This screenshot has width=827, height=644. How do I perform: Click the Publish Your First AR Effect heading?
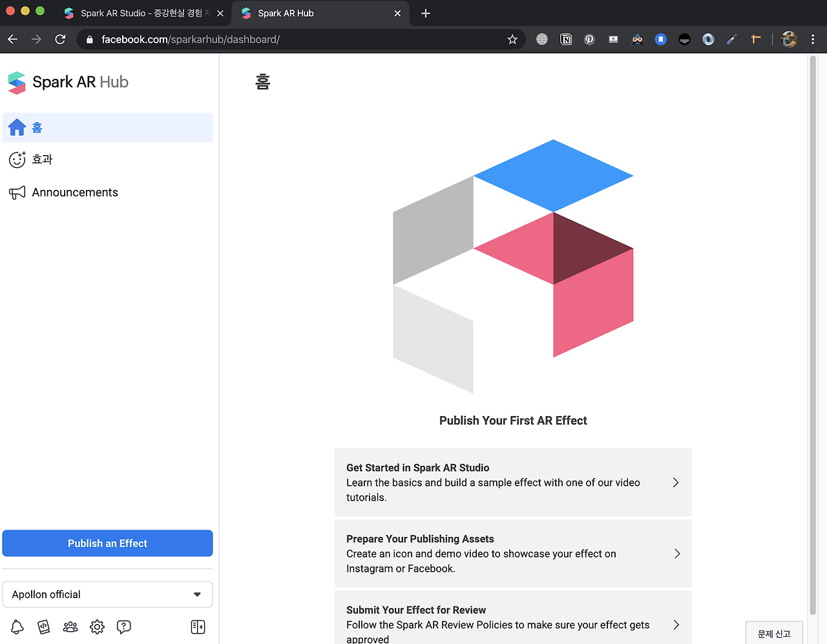click(x=513, y=421)
